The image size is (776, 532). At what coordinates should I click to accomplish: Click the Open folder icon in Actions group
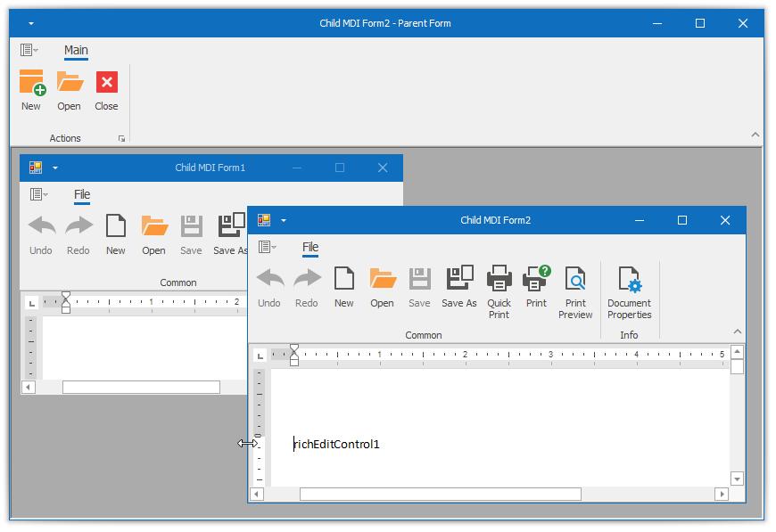click(69, 84)
